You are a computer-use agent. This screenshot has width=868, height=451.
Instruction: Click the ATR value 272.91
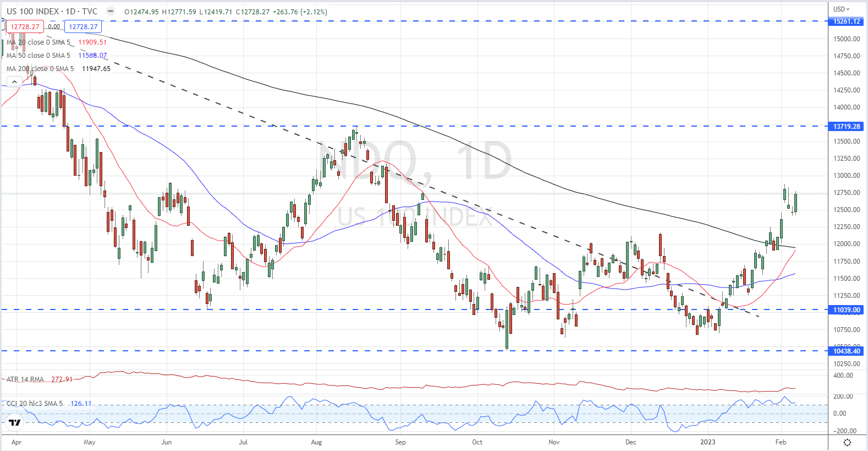click(62, 379)
